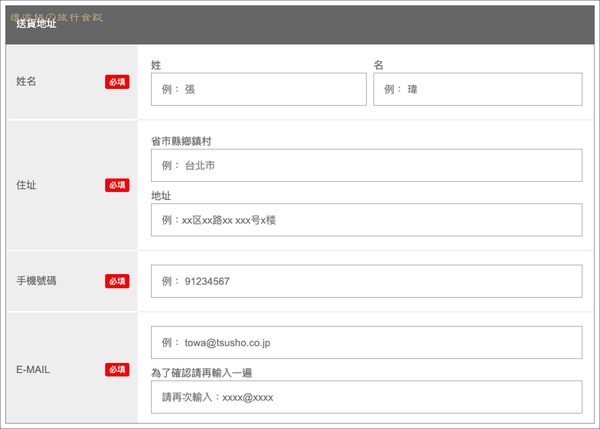Screen dimensions: 600x429
Task: Click the 姓名 row label
Action: pyautogui.click(x=30, y=81)
